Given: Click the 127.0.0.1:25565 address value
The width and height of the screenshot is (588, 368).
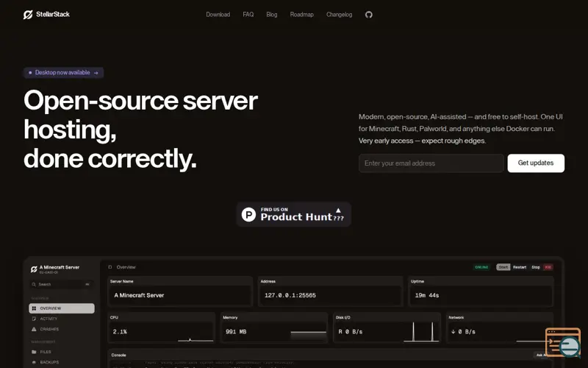Looking at the screenshot, I should pos(290,295).
